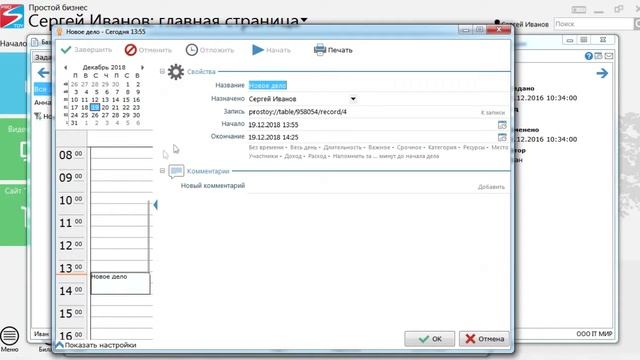This screenshot has width=640, height=360.
Task: Click the 'Расход' option link
Action: [x=317, y=156]
